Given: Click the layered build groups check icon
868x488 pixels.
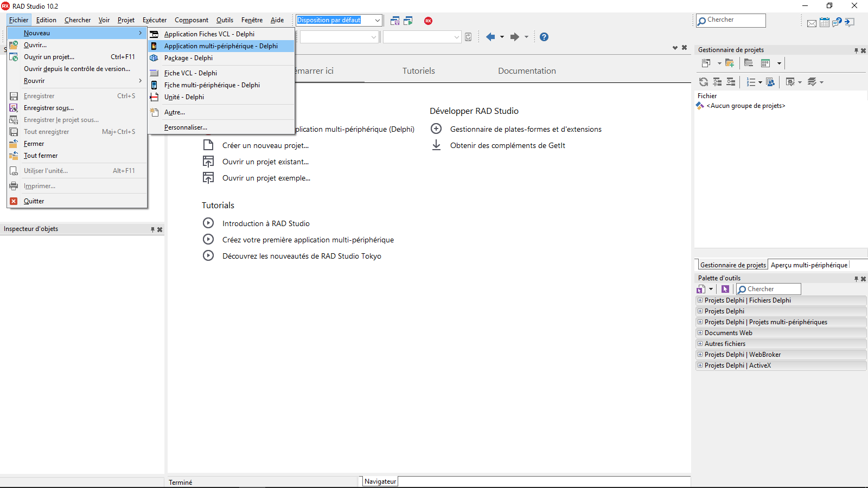Looking at the screenshot, I should pyautogui.click(x=812, y=82).
